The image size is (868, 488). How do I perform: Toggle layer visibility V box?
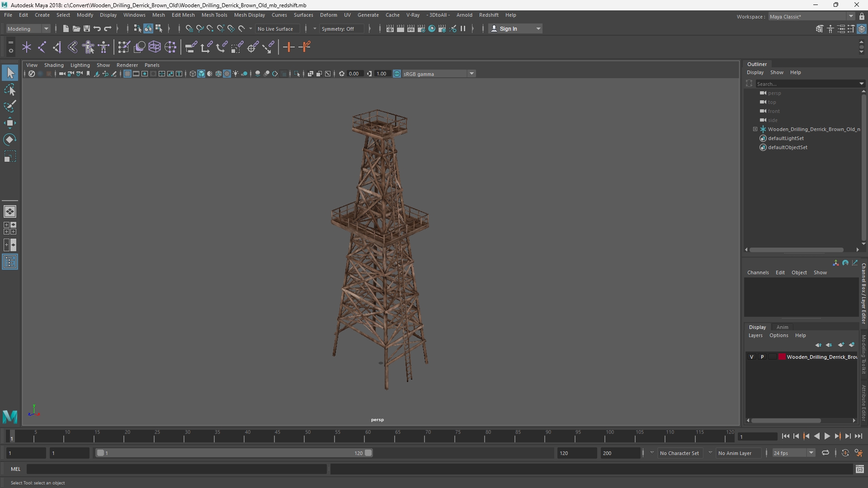[751, 357]
